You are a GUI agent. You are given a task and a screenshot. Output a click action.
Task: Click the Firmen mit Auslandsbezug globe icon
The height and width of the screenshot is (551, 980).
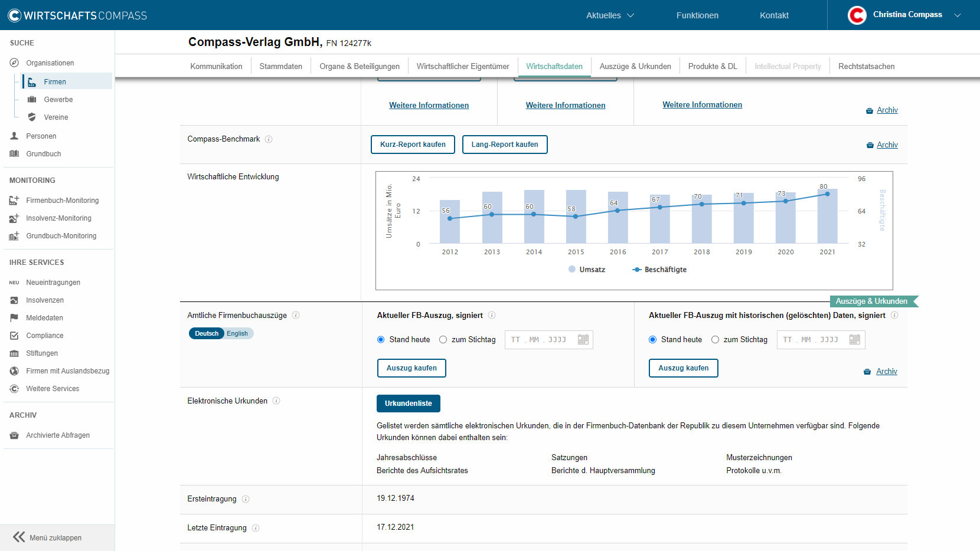(14, 371)
